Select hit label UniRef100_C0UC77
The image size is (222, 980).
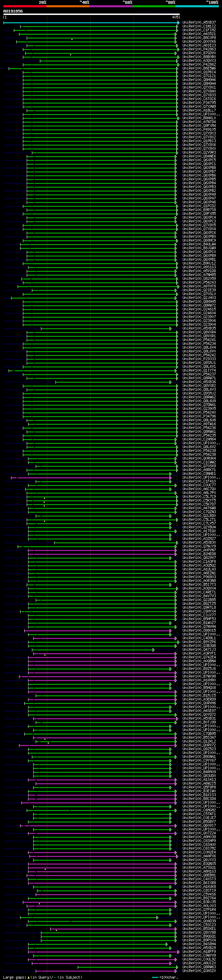coord(199,485)
